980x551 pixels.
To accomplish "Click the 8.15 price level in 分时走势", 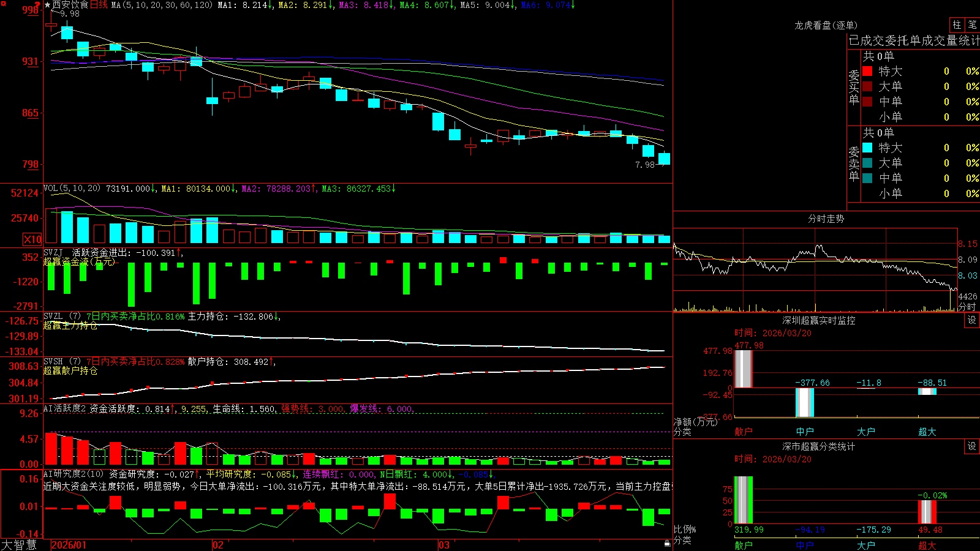I will coord(968,244).
